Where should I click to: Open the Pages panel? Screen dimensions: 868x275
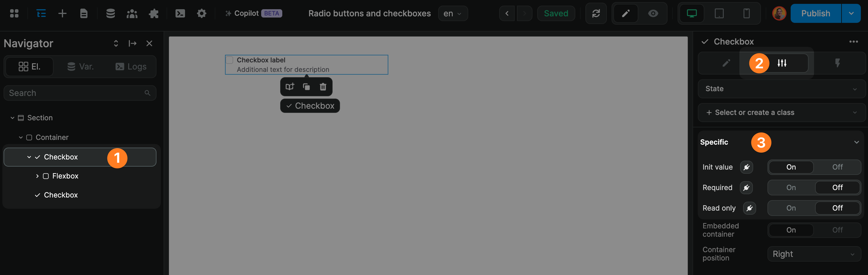click(84, 13)
